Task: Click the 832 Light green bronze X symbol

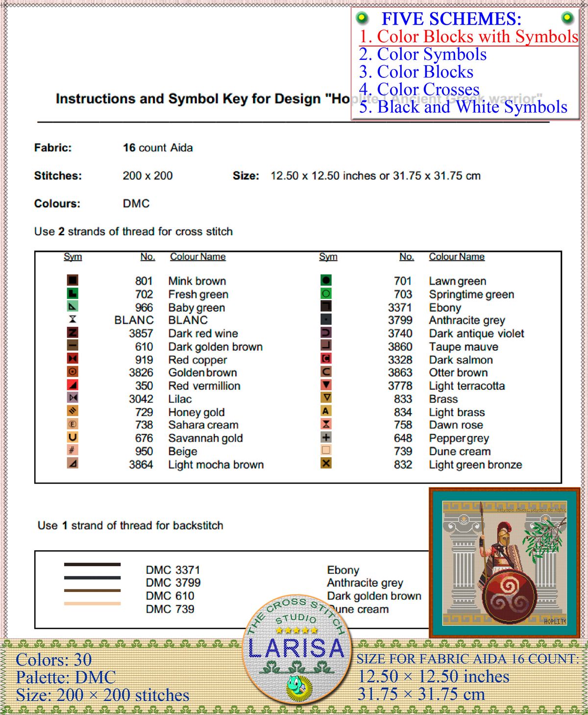Action: tap(326, 463)
